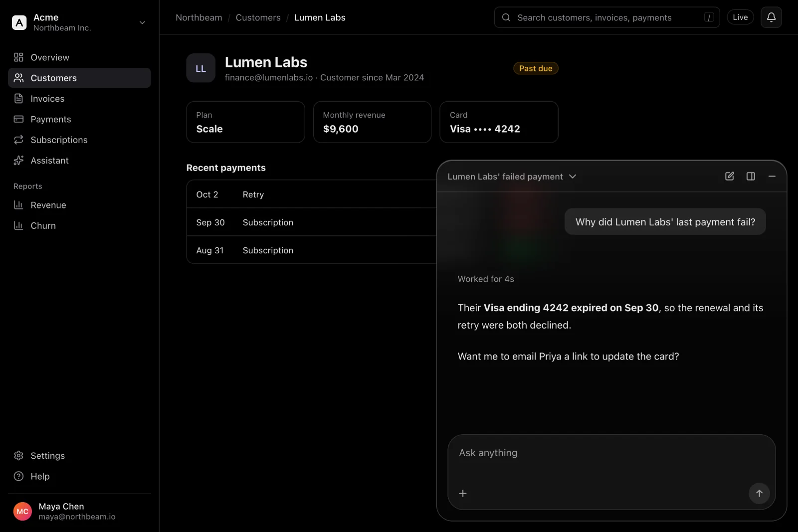
Task: Select Customers in the sidebar
Action: [79, 78]
